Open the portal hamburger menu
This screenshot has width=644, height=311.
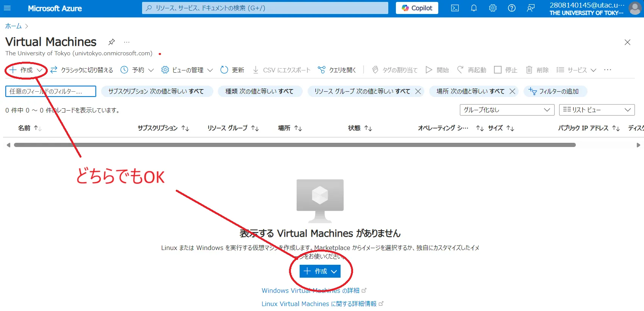(7, 8)
